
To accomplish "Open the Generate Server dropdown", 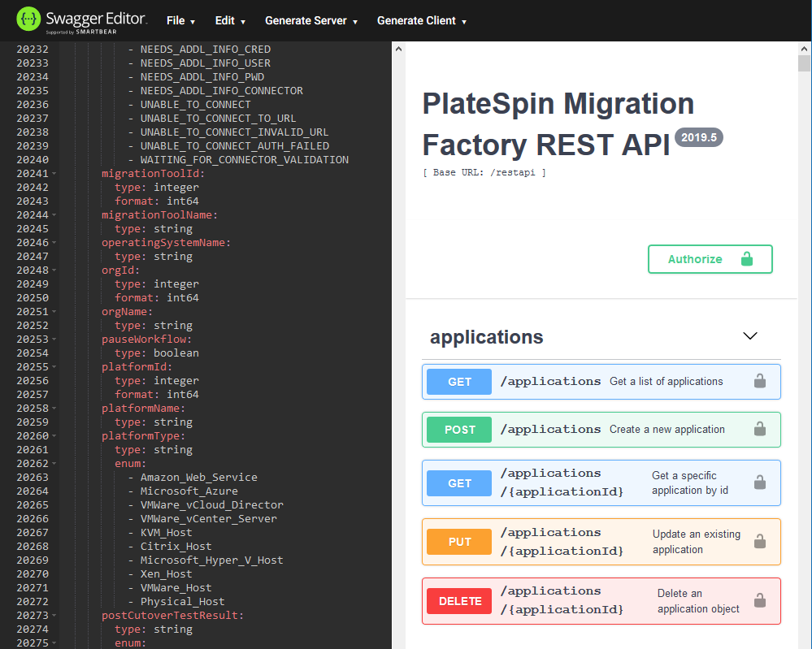I will pos(311,21).
